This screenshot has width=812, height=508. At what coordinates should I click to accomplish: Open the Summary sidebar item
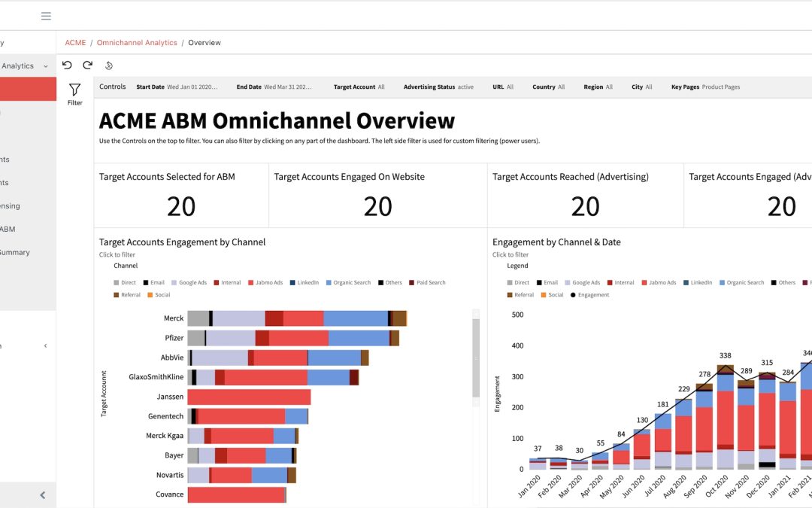(x=15, y=252)
